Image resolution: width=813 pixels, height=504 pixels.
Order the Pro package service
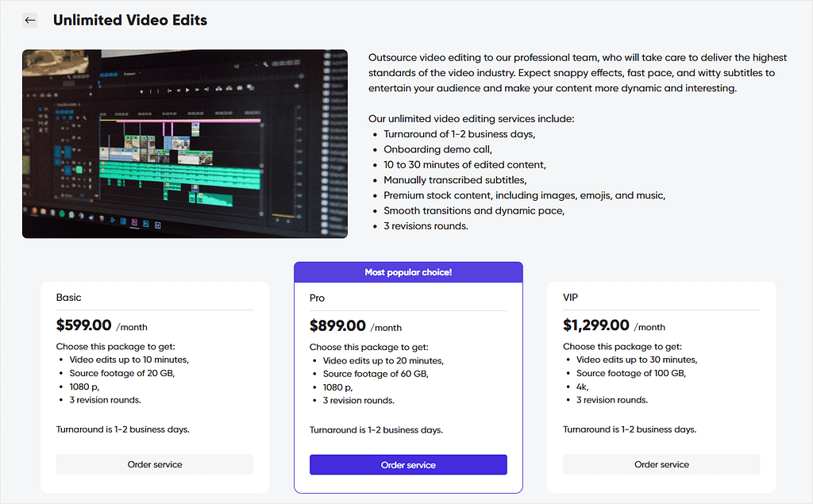tap(408, 464)
